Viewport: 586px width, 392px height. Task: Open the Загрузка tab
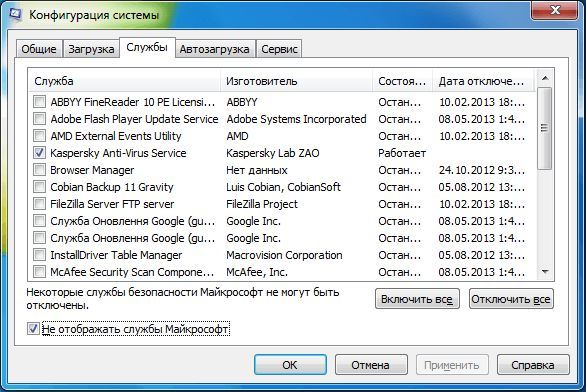pyautogui.click(x=91, y=49)
